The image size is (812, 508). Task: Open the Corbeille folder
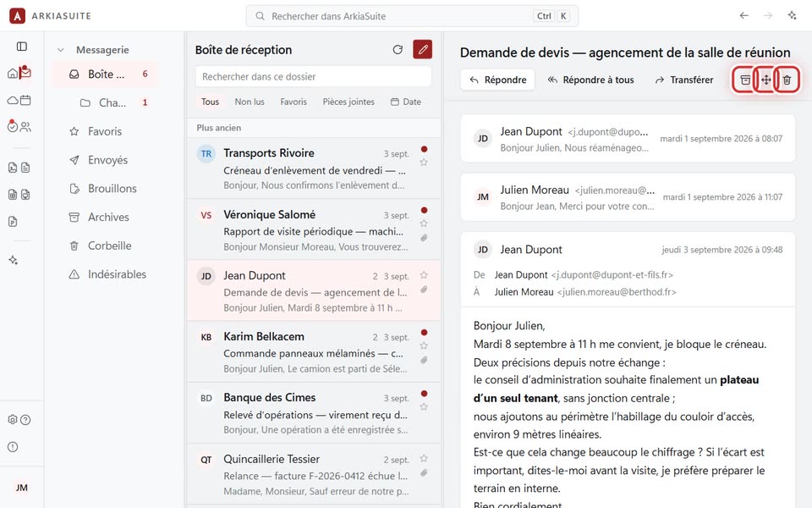tap(105, 246)
